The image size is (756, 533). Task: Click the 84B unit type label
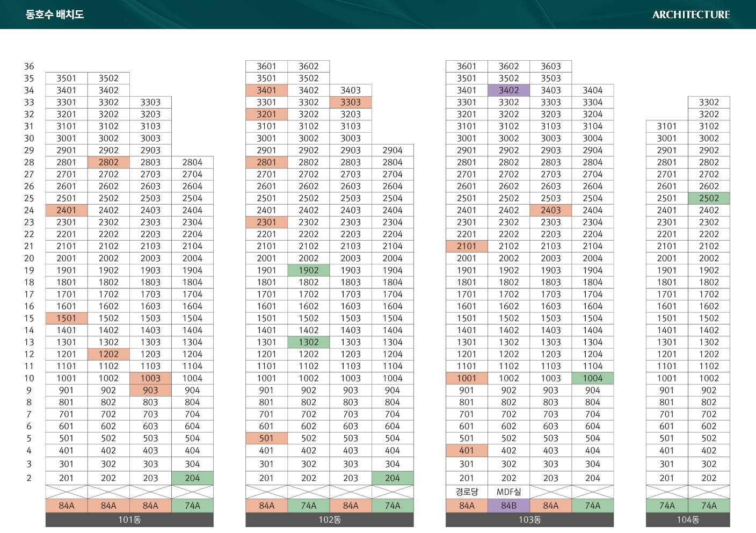pos(509,506)
